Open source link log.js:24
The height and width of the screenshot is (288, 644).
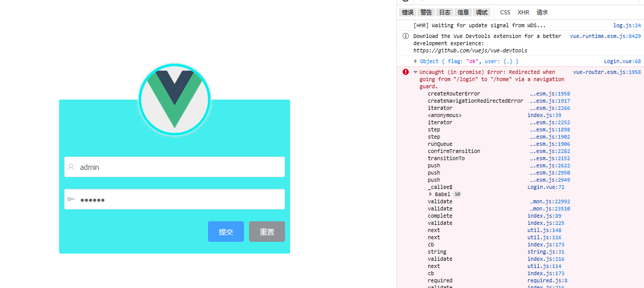point(627,25)
